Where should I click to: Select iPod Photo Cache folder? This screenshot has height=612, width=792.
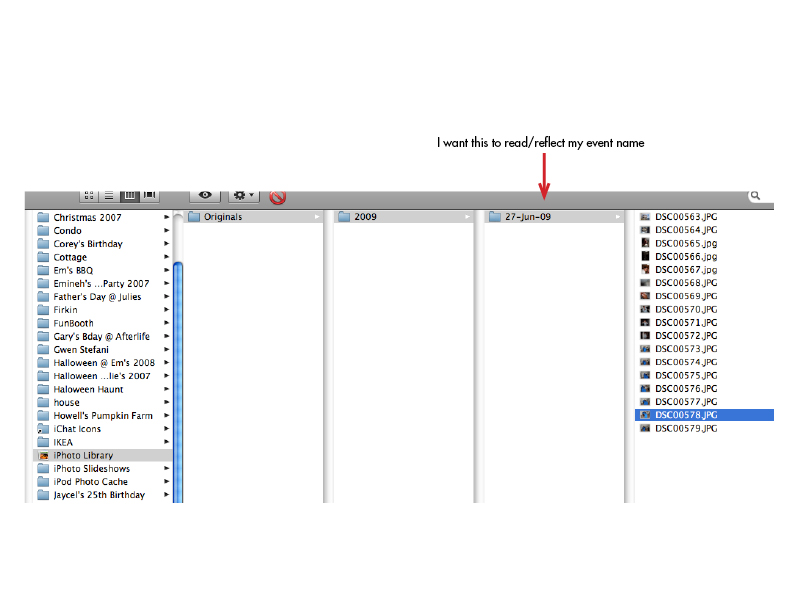coord(103,482)
